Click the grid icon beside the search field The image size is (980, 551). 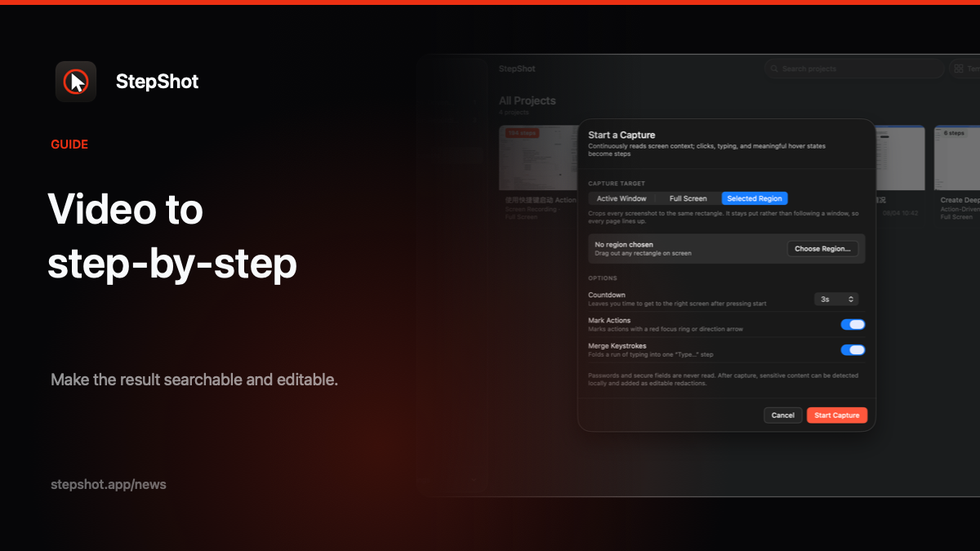(958, 69)
